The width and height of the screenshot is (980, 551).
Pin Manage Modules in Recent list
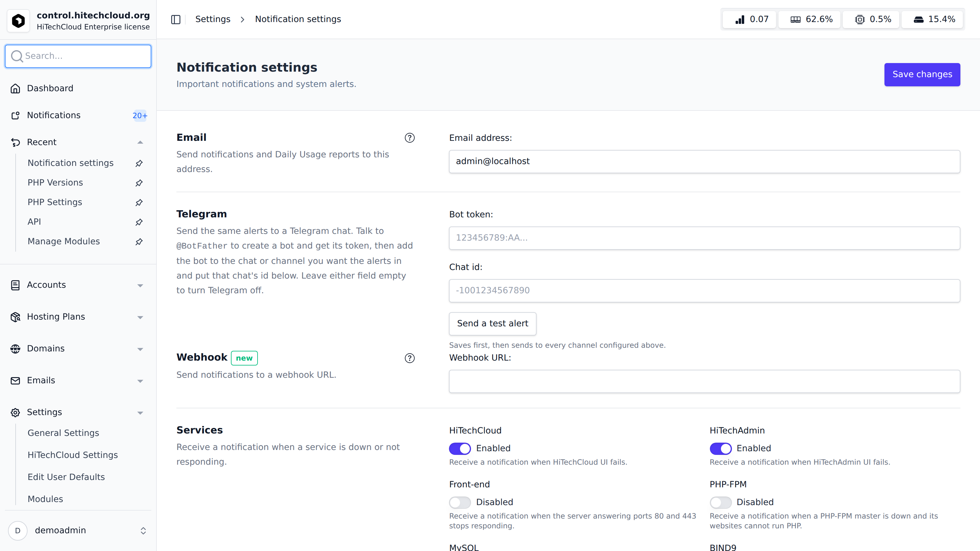tap(139, 242)
